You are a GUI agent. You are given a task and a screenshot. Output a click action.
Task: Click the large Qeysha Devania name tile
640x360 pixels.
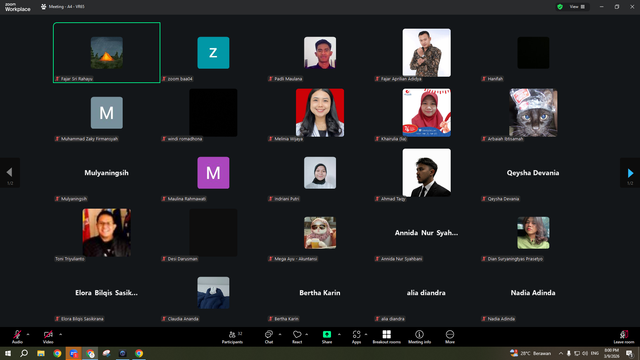pyautogui.click(x=533, y=173)
